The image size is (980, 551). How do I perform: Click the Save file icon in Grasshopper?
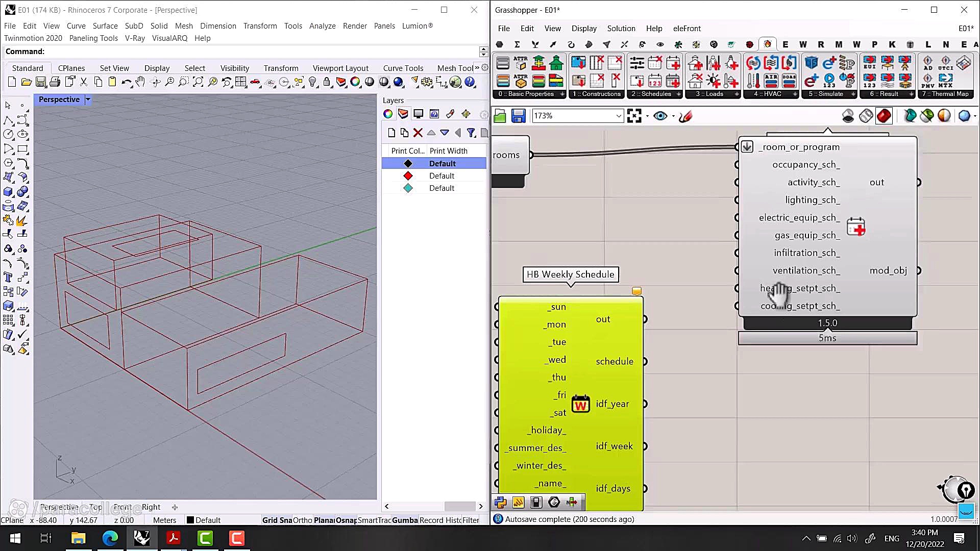coord(518,116)
